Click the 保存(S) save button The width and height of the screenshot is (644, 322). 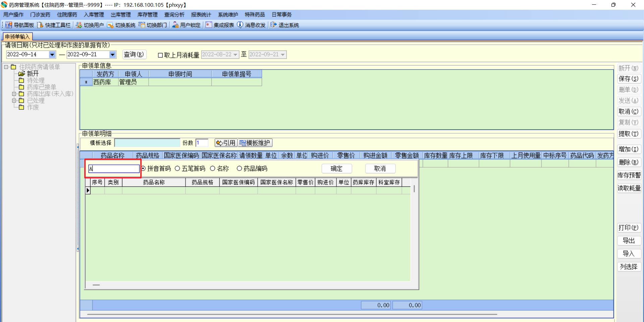point(629,79)
